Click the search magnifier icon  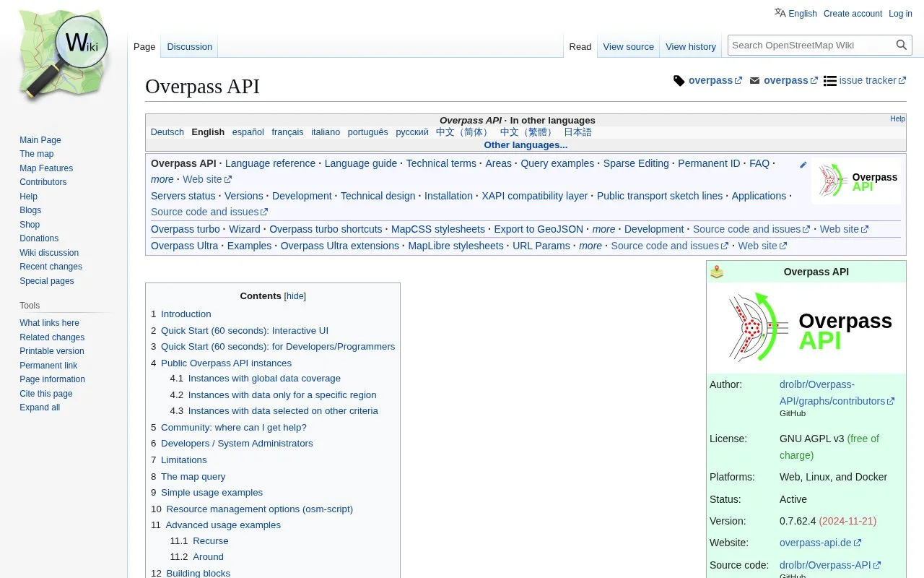point(902,45)
